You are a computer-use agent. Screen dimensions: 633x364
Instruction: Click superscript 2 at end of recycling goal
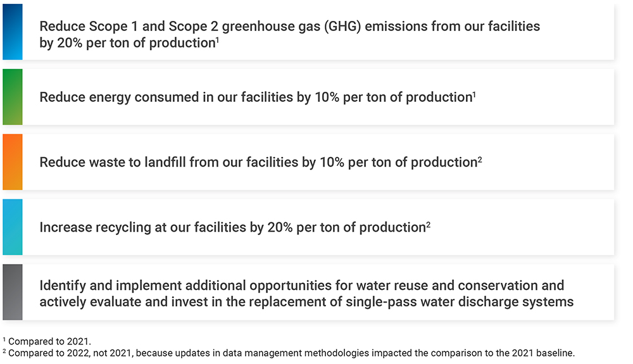(x=429, y=224)
